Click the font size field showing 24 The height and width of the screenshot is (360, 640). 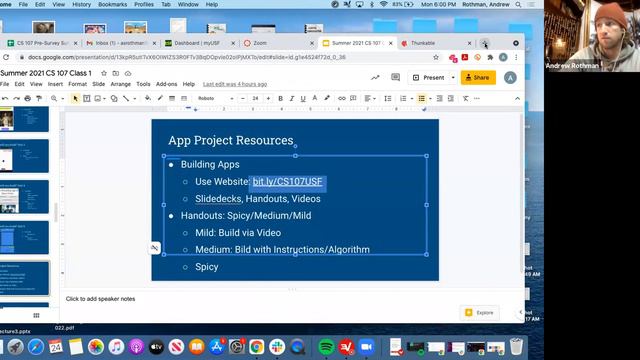pos(256,98)
